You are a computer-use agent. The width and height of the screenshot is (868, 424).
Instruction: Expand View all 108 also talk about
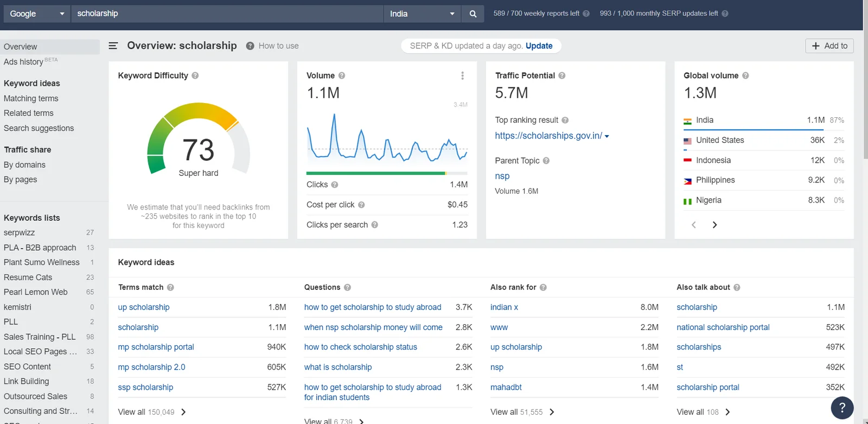(x=703, y=412)
